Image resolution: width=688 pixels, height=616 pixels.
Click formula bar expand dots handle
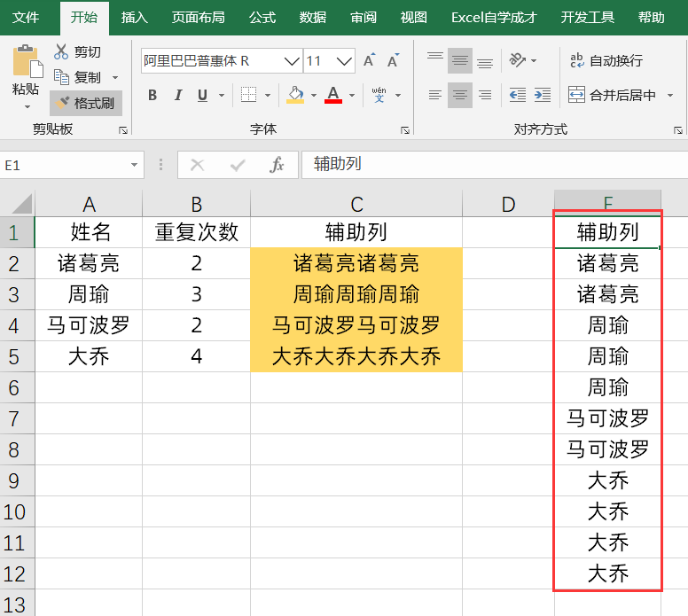tap(160, 165)
